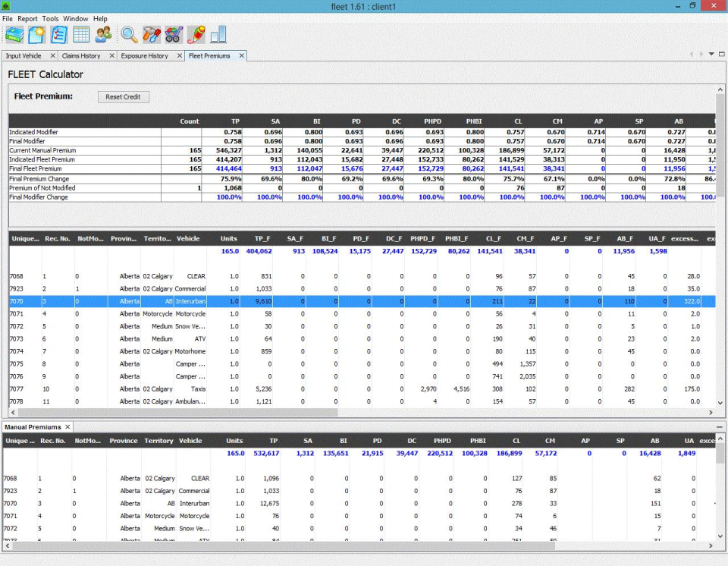728x566 pixels.
Task: Click the PHBI column header in Manual Premiums
Action: (x=477, y=441)
